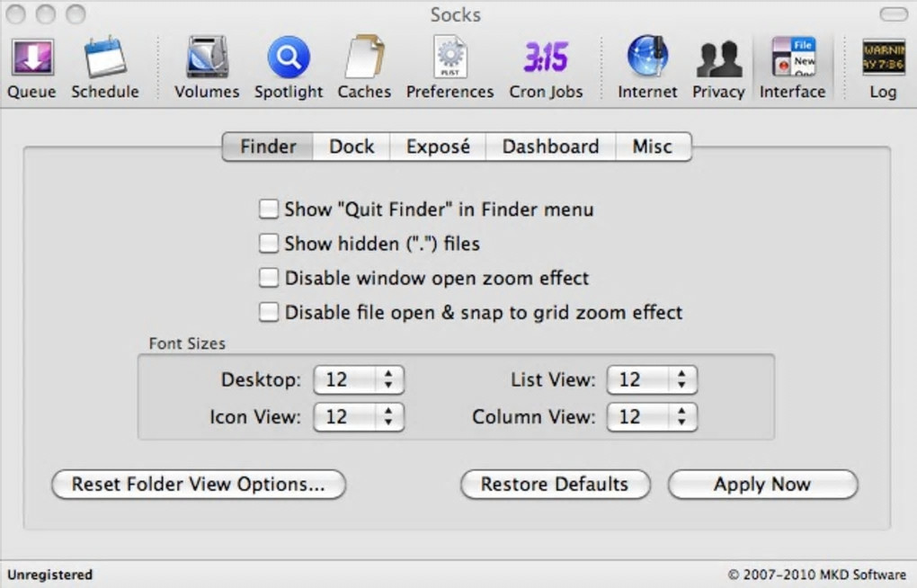Select the Volumes hard drive icon
The image size is (917, 588).
pyautogui.click(x=207, y=59)
